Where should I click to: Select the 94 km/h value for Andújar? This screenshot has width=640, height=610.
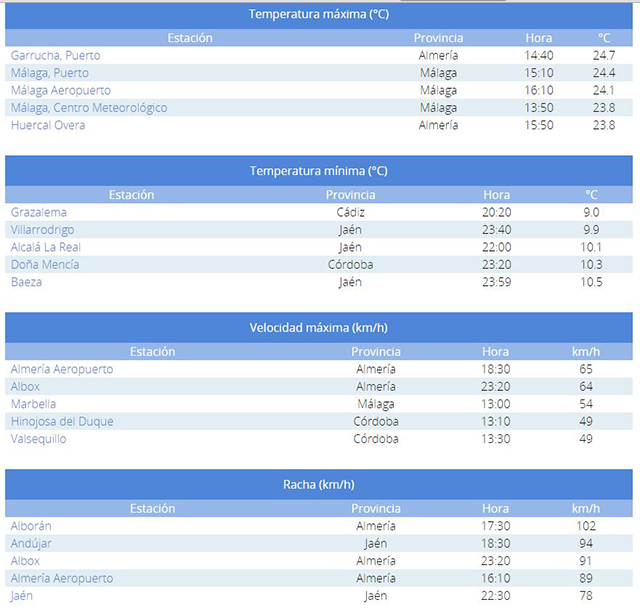pyautogui.click(x=586, y=543)
